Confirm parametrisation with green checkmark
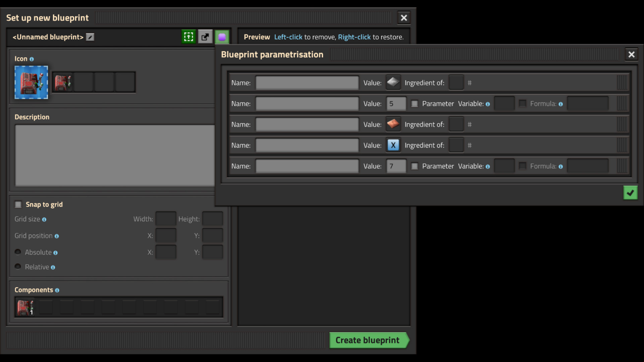644x362 pixels. (x=630, y=193)
